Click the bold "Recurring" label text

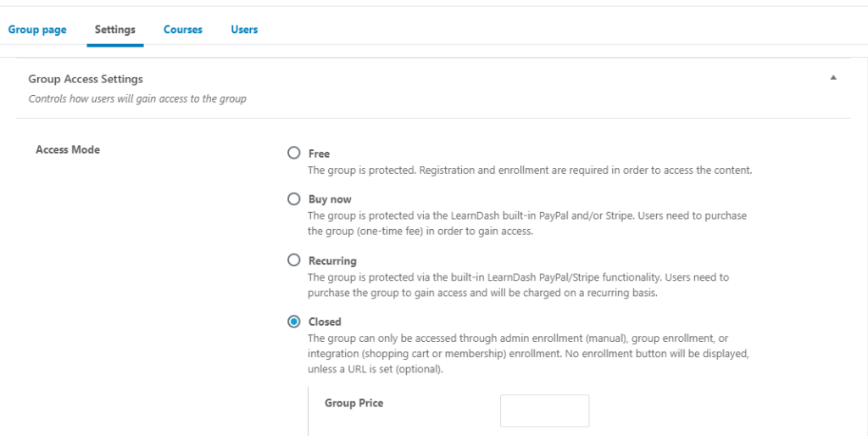click(x=332, y=261)
